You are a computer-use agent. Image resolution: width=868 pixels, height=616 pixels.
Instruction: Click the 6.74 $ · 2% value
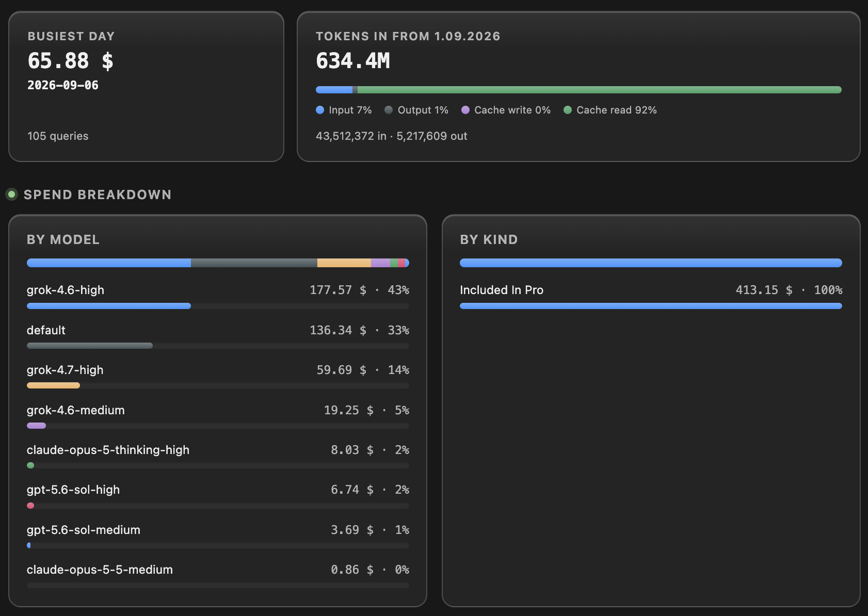370,490
